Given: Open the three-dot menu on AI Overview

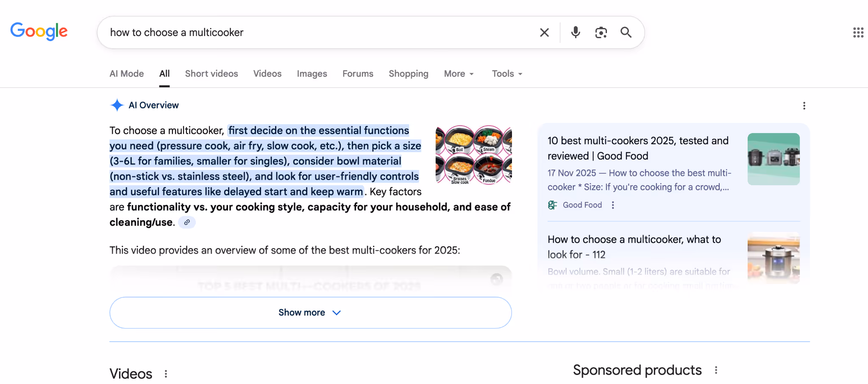Looking at the screenshot, I should point(804,106).
